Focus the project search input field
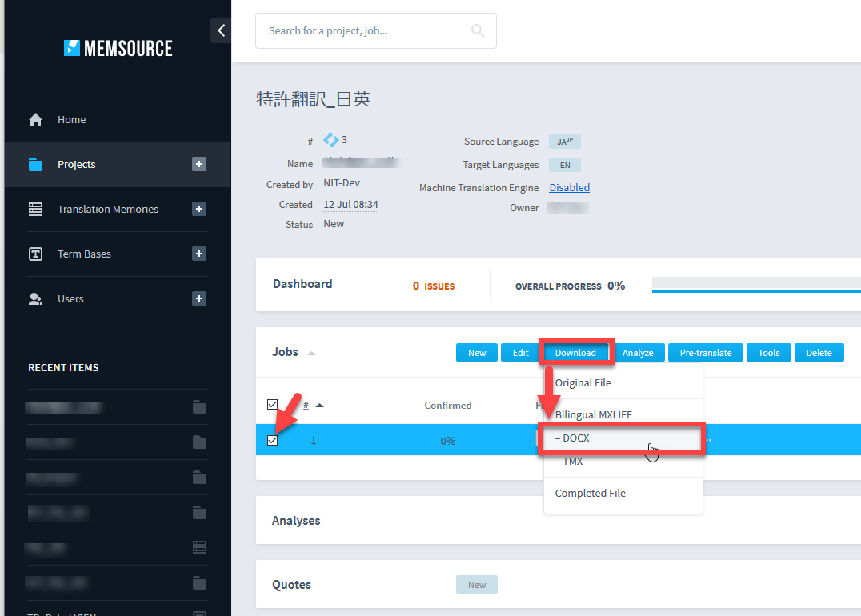The width and height of the screenshot is (861, 616). pyautogui.click(x=364, y=31)
